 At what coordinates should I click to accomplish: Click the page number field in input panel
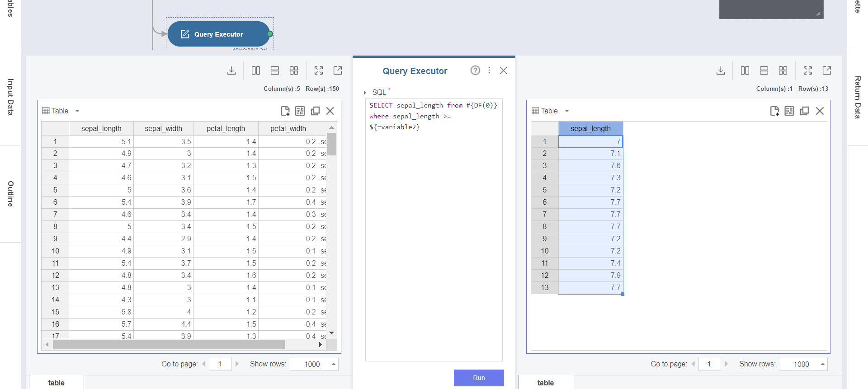[x=220, y=364]
